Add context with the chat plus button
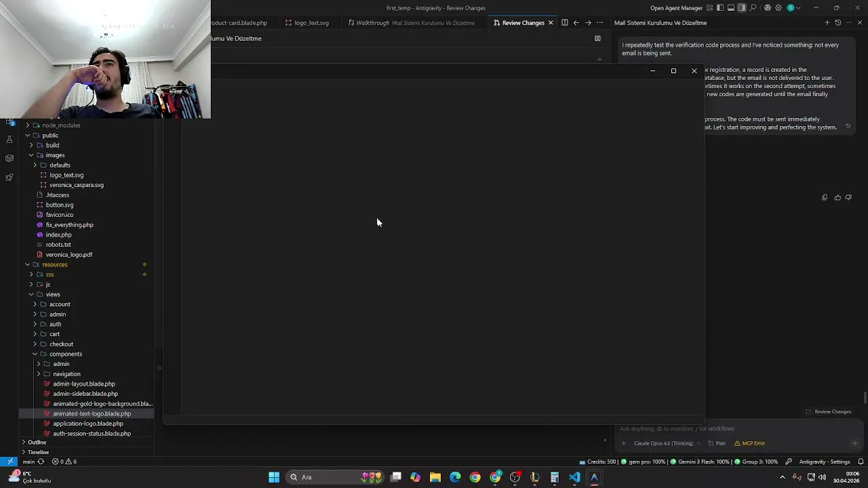868x488 pixels. 624,443
